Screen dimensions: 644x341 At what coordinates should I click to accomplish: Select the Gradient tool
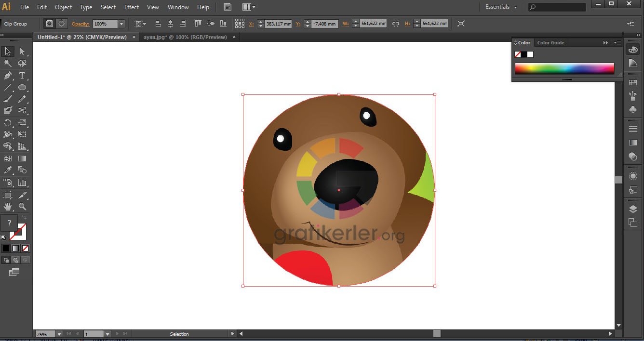[22, 158]
